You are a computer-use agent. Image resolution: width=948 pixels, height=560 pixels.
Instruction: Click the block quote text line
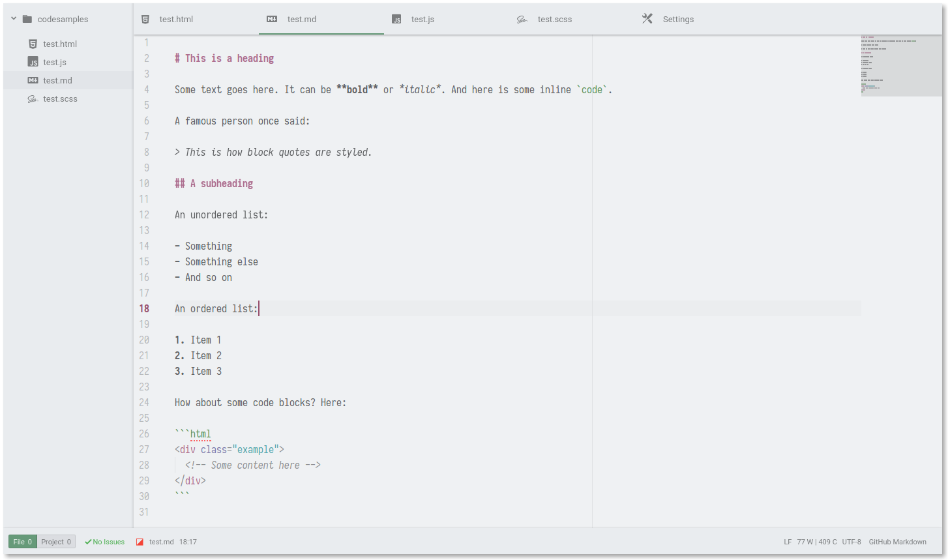[273, 153]
